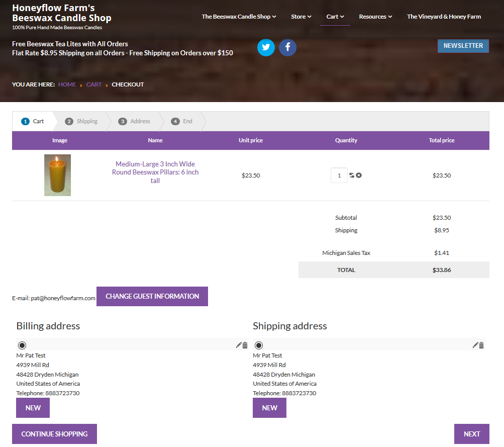
Task: Edit the shipping address with pencil icon
Action: point(475,345)
